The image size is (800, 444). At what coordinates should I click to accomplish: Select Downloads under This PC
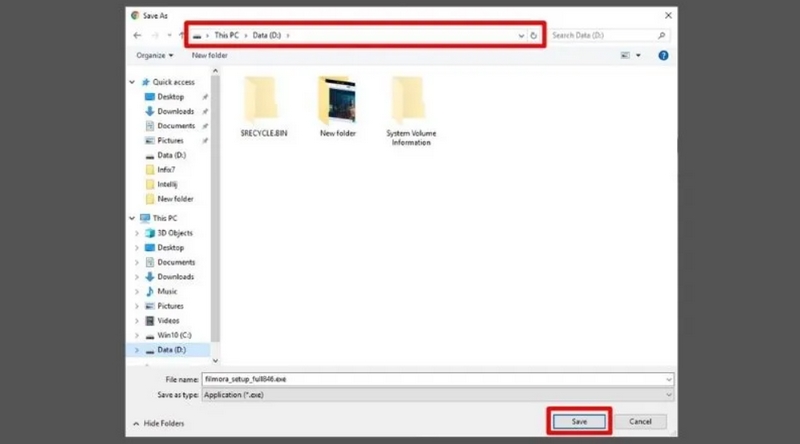click(175, 277)
